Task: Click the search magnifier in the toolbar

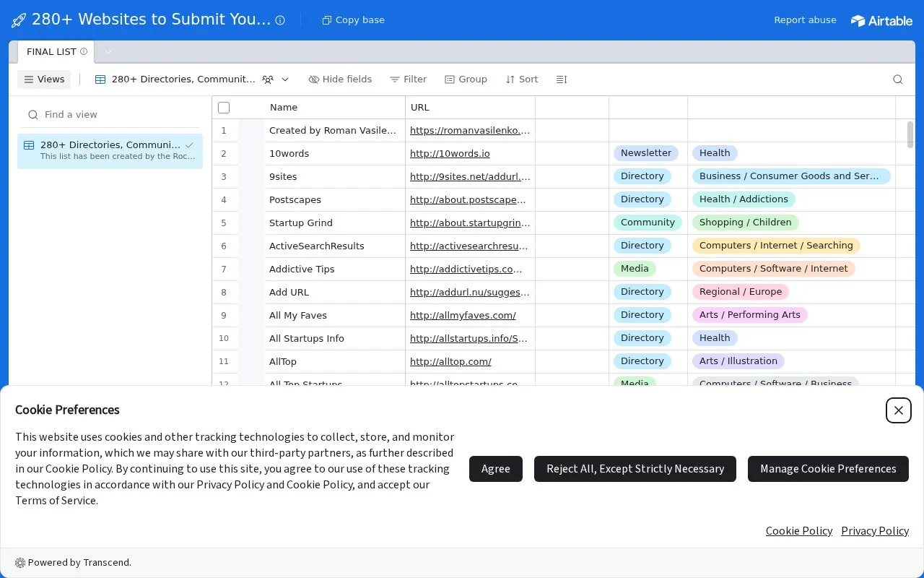Action: point(898,79)
